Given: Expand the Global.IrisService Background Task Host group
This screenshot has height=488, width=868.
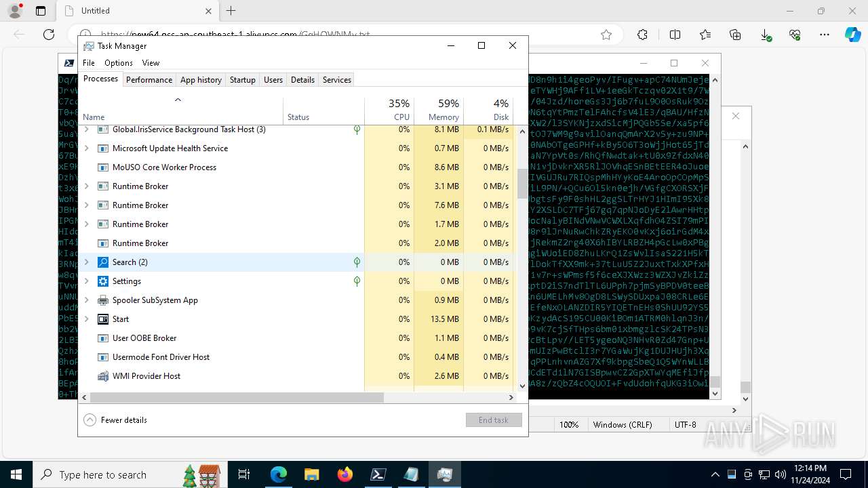Looking at the screenshot, I should click(x=86, y=129).
